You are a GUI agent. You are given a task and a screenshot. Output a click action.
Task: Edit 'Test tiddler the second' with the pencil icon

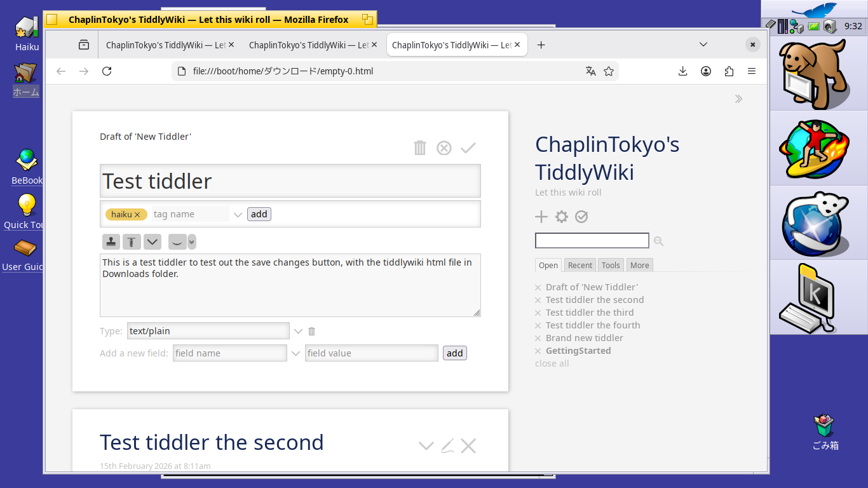click(448, 446)
